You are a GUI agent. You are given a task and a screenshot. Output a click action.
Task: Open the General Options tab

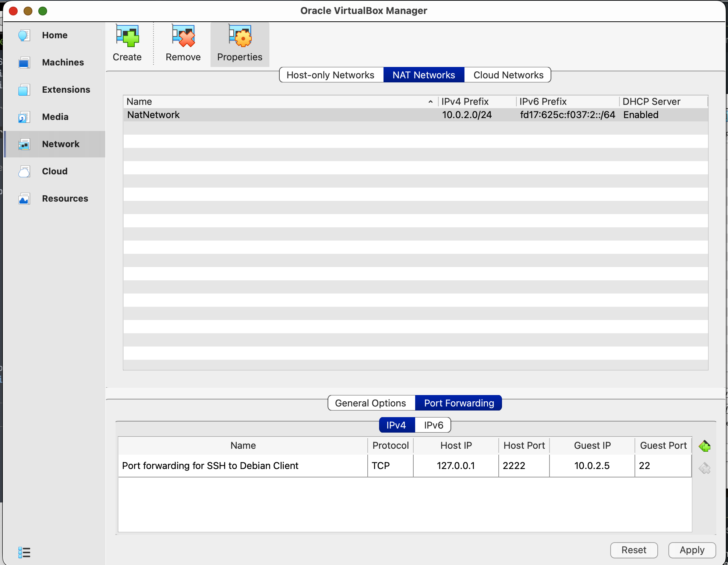371,403
